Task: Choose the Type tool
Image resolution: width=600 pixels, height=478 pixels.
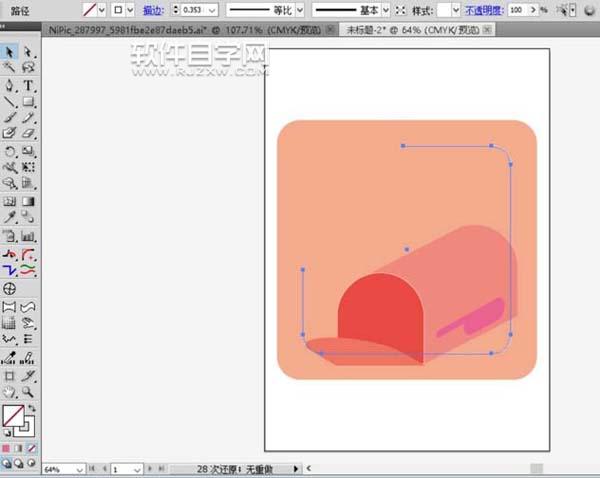Action: tap(28, 86)
